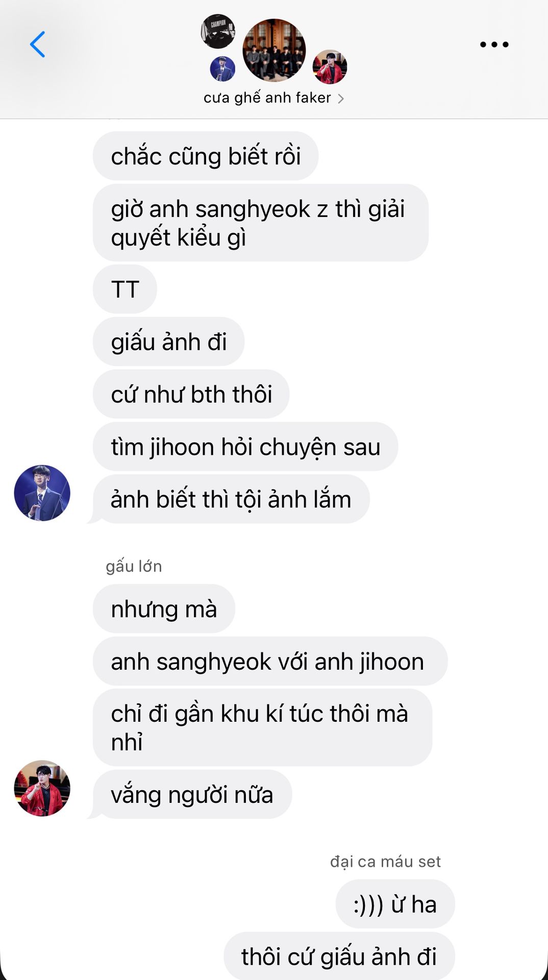Image resolution: width=548 pixels, height=980 pixels.
Task: Tap message 'anh sanghyeok với anh jihoon'
Action: pos(270,661)
